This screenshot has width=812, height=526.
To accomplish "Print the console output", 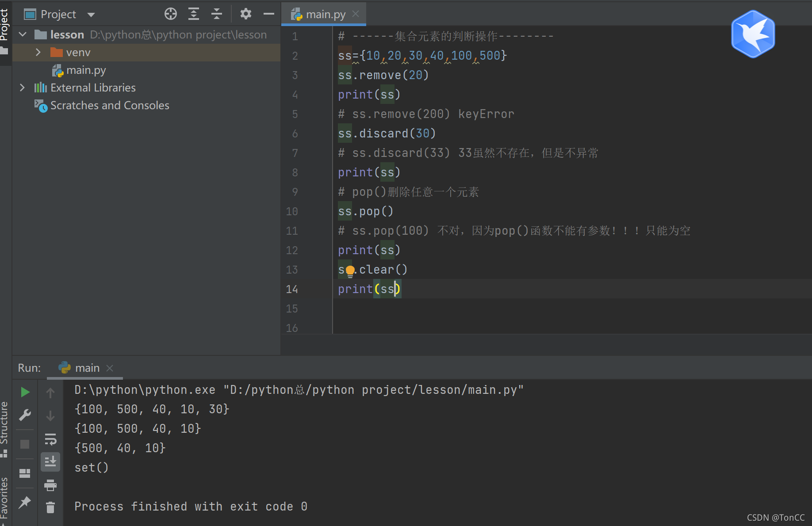I will pos(50,485).
